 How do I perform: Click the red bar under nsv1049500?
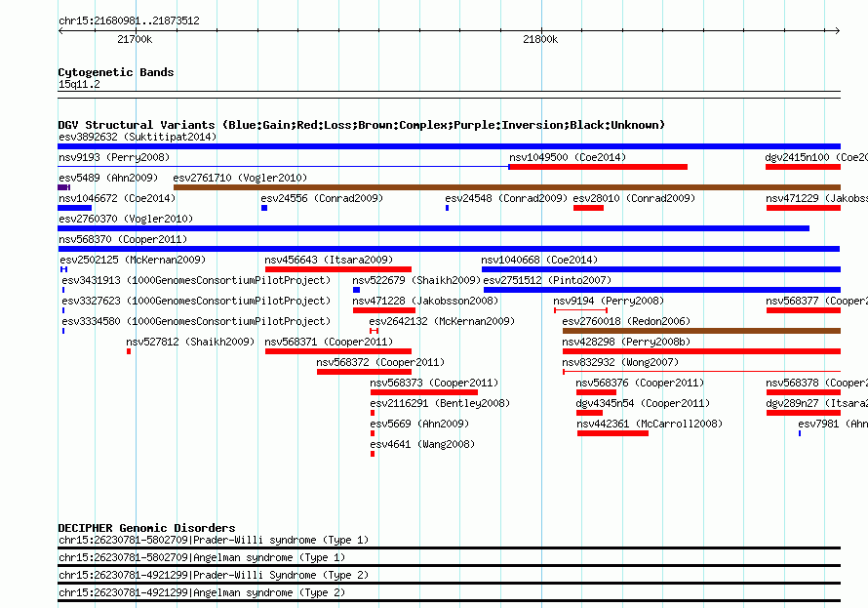pos(598,167)
